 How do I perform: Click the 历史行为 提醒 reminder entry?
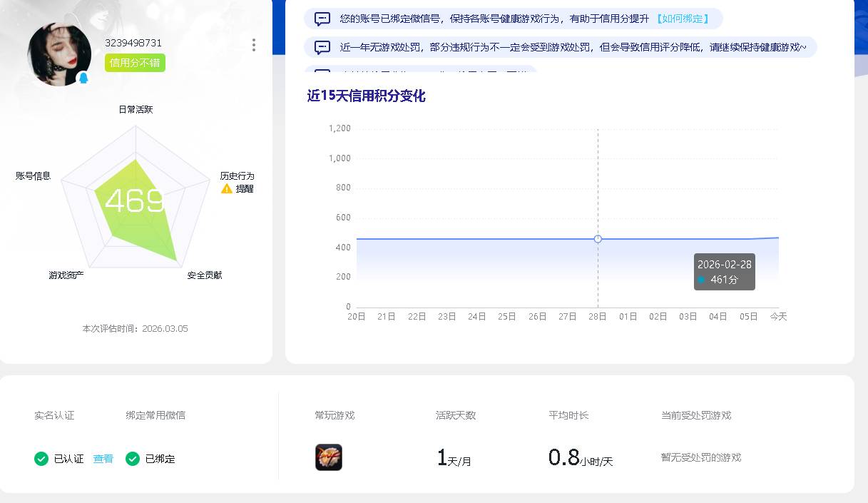coord(237,182)
